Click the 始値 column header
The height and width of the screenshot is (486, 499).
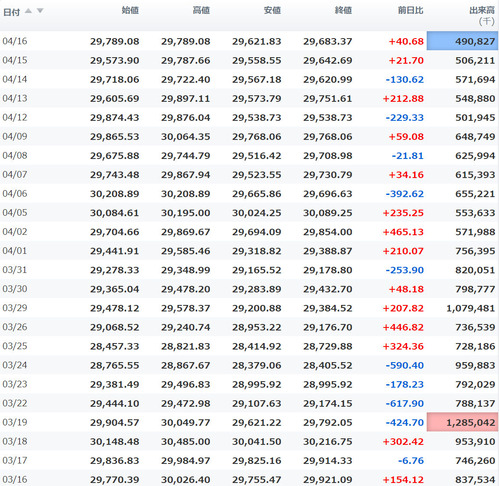(x=130, y=11)
